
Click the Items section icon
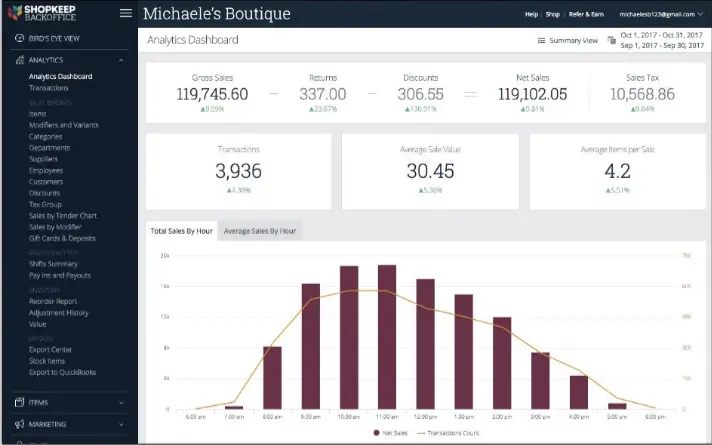[19, 402]
